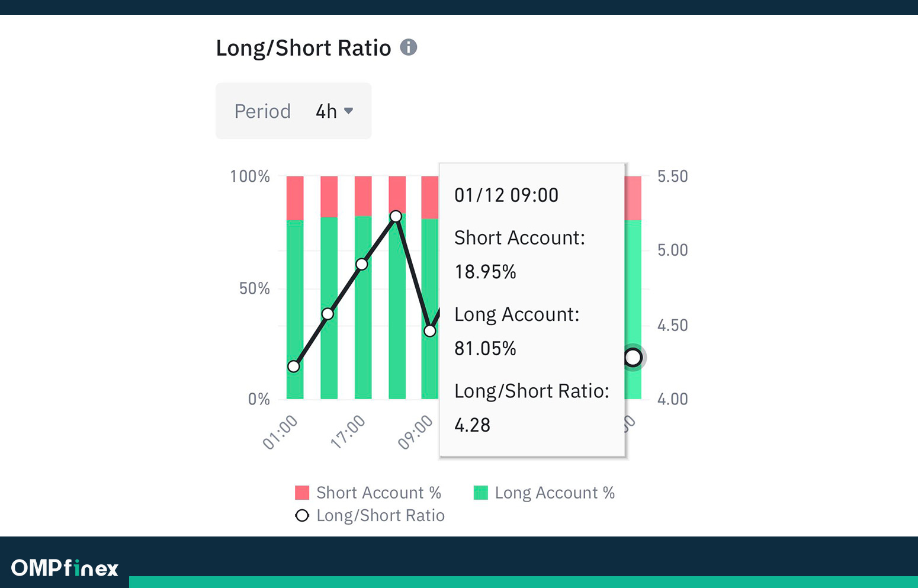The height and width of the screenshot is (588, 918).
Task: Click the red top segment of leftmost bar
Action: [x=295, y=198]
